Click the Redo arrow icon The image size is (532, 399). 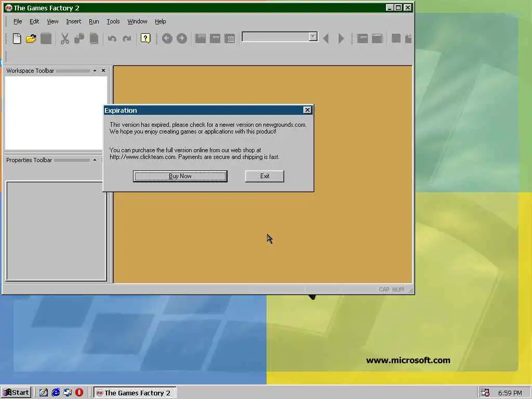click(127, 38)
